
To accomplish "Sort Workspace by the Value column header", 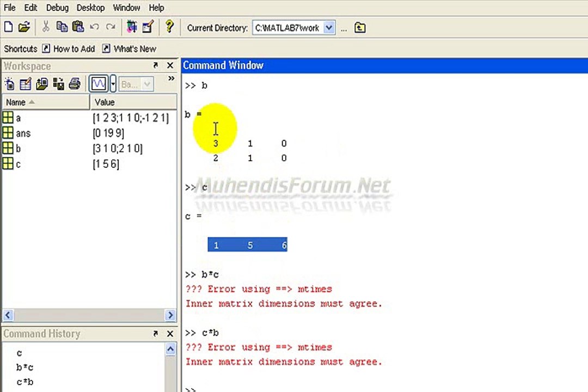I will tap(133, 102).
